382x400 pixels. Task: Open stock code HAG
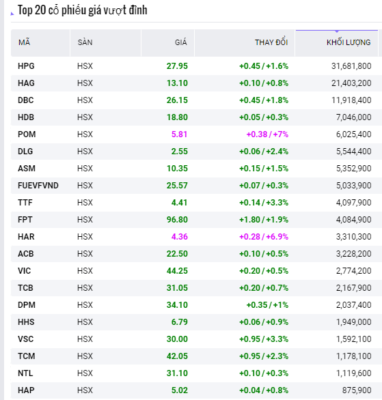click(26, 83)
